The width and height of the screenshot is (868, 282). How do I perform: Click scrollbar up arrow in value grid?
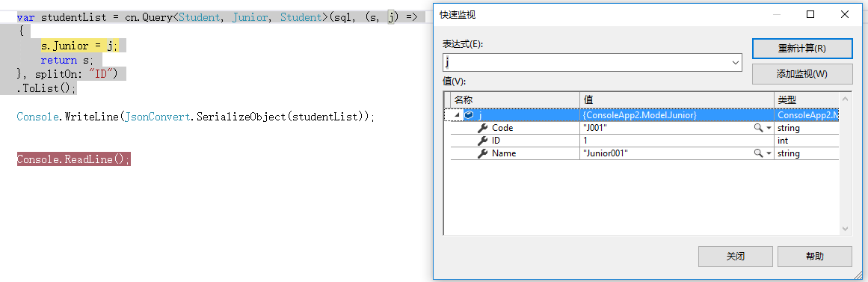pyautogui.click(x=846, y=99)
